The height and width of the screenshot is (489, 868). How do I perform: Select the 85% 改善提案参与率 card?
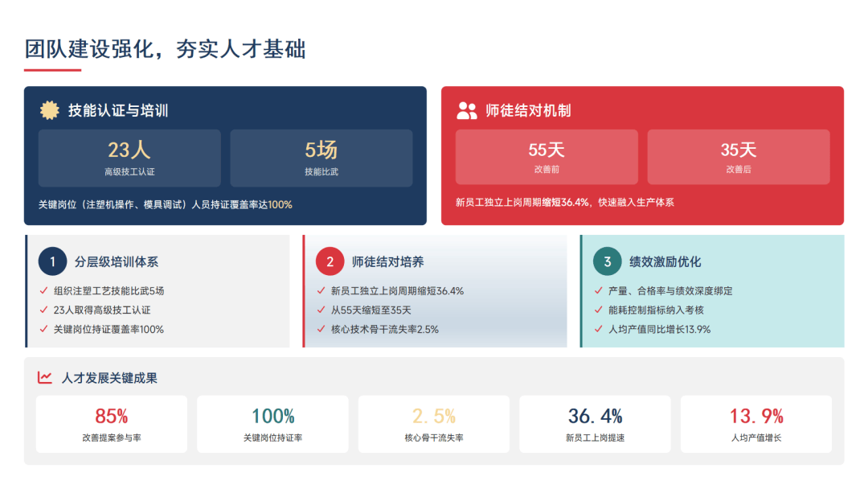click(x=112, y=425)
